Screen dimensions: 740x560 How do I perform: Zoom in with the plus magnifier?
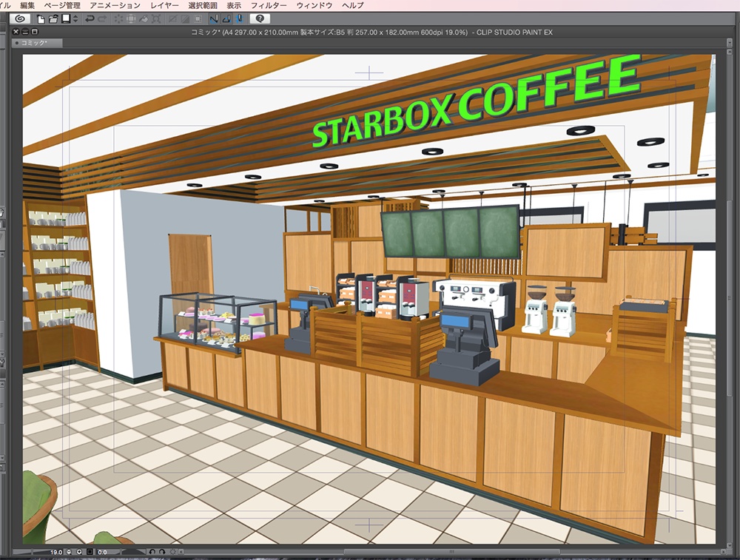coord(79,552)
